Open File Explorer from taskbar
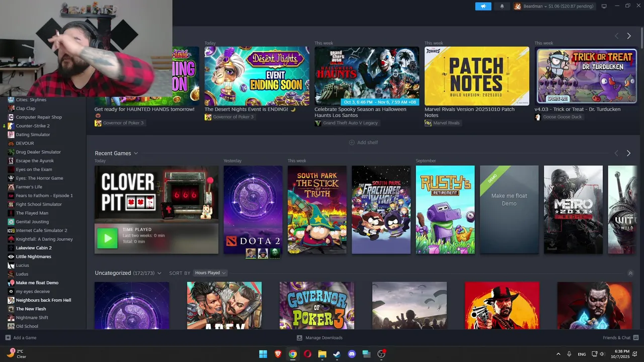 click(x=322, y=354)
